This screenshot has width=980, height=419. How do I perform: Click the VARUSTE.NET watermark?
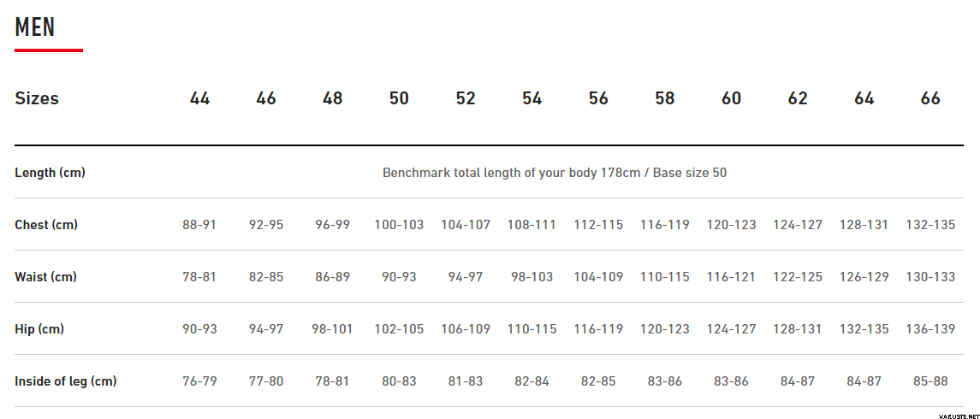[958, 416]
